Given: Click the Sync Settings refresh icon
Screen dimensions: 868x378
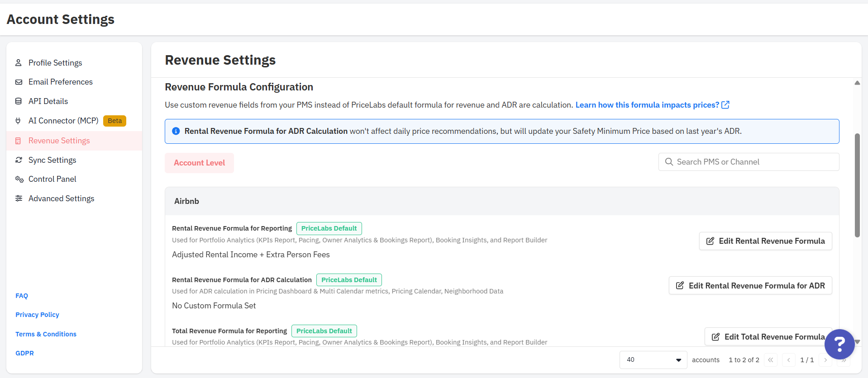Looking at the screenshot, I should pos(19,160).
